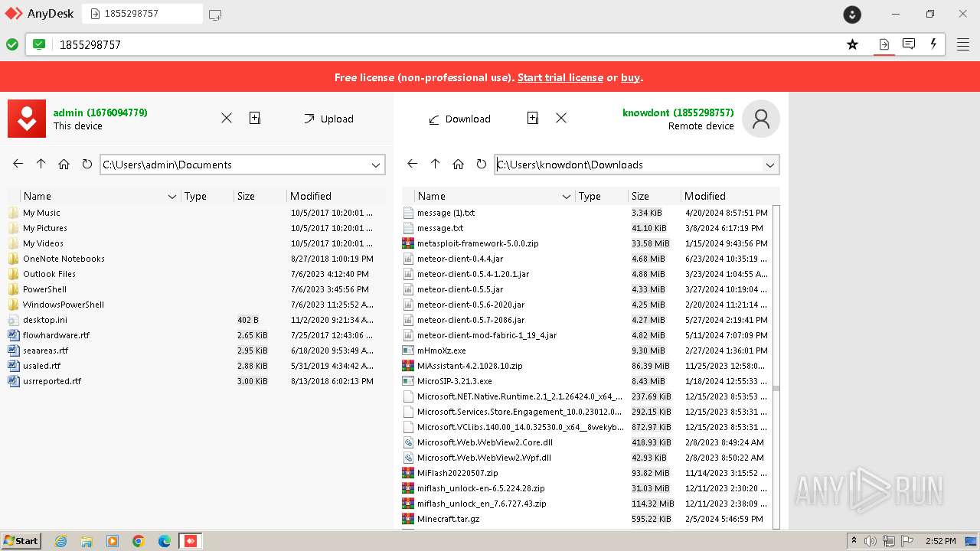The image size is (980, 551).
Task: Refresh the remote file list
Action: (481, 164)
